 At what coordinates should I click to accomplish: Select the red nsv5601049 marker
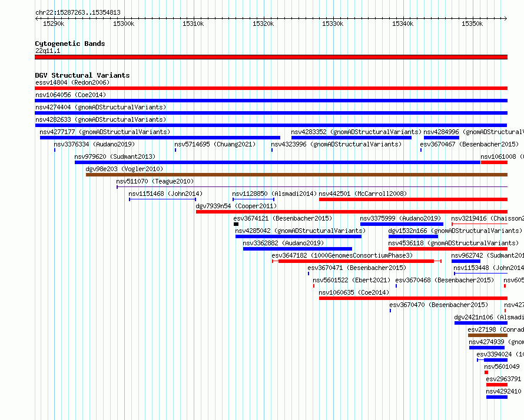(486, 372)
